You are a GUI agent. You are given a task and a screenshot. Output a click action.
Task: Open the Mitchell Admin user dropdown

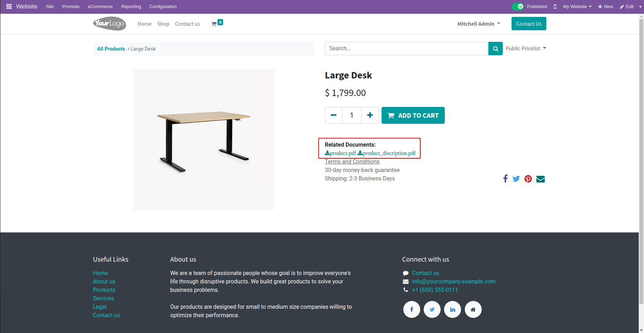(x=479, y=24)
